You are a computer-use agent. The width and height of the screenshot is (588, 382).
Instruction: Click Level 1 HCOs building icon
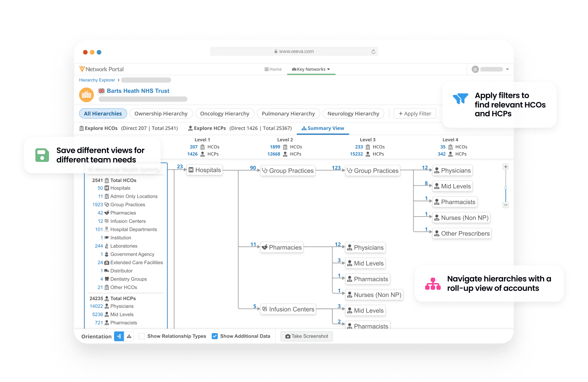pyautogui.click(x=203, y=147)
